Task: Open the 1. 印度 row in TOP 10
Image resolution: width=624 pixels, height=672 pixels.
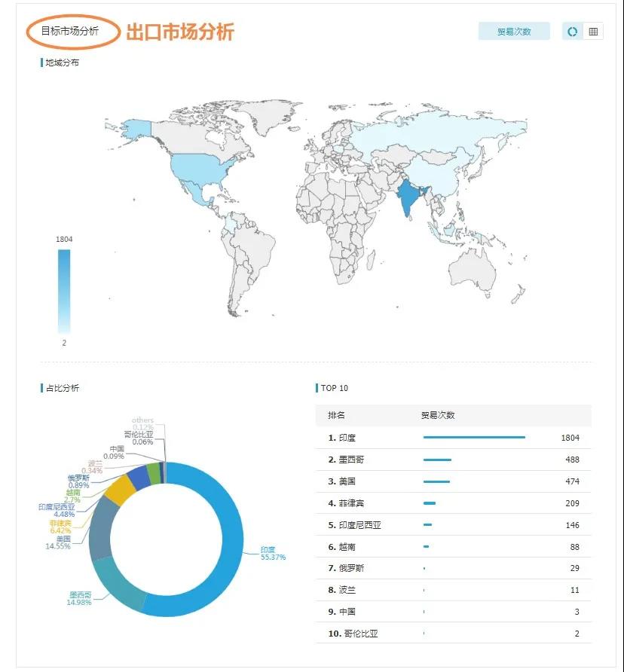Action: click(x=452, y=438)
